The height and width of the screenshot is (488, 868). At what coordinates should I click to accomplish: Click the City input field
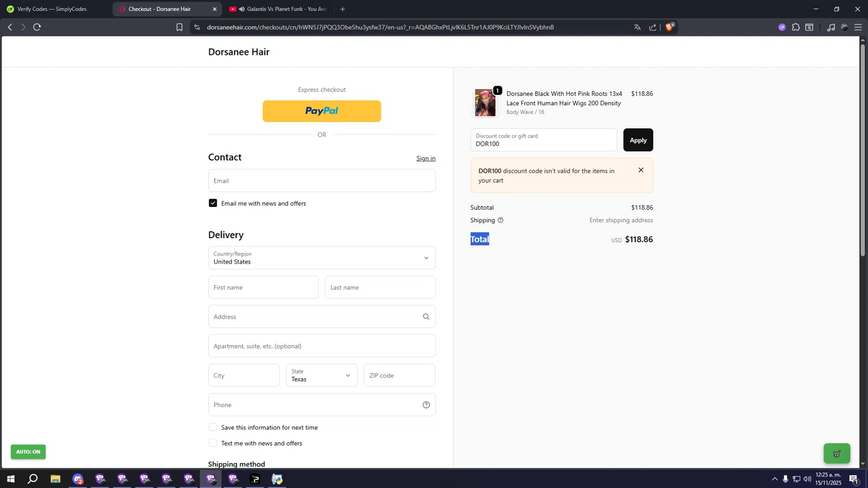(244, 375)
